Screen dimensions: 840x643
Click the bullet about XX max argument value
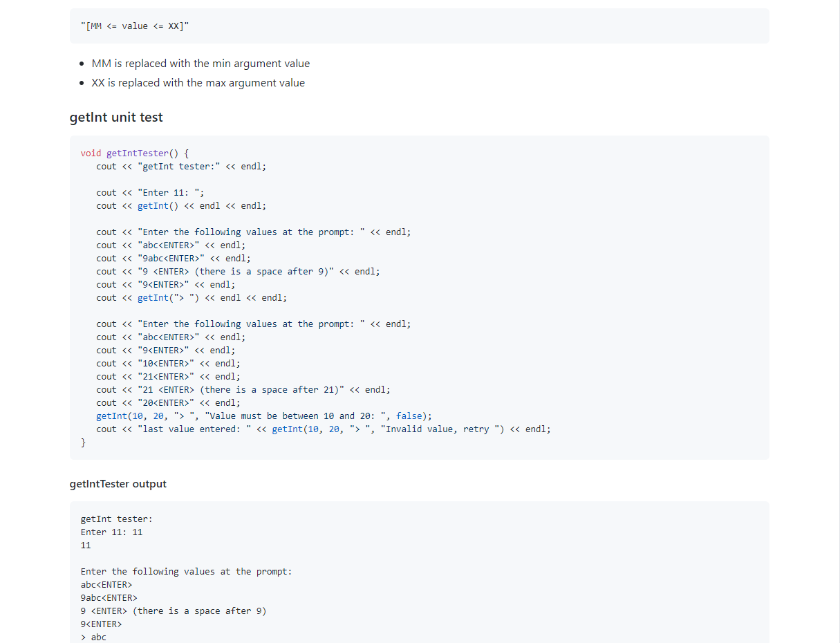(198, 82)
